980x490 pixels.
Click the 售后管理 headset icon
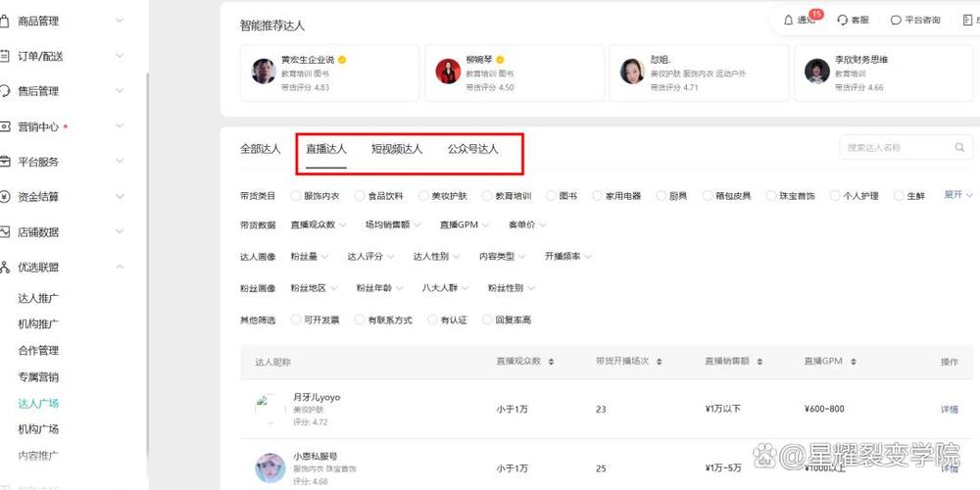click(x=4, y=91)
